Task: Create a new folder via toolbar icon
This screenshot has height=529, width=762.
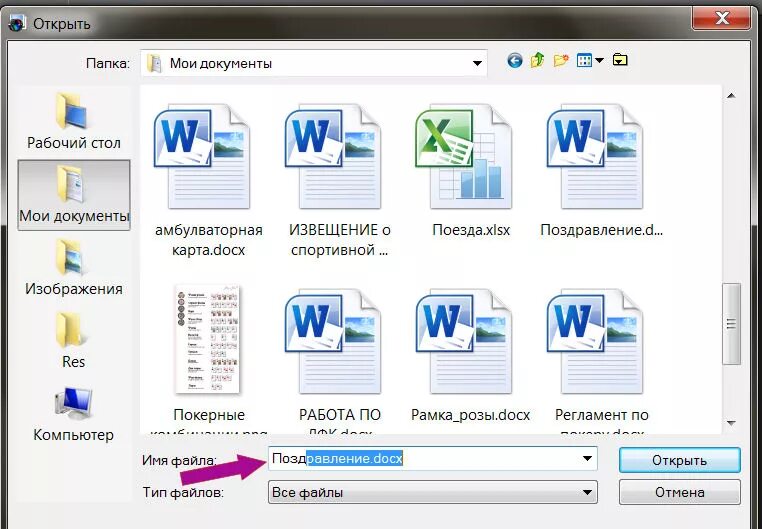Action: 561,61
